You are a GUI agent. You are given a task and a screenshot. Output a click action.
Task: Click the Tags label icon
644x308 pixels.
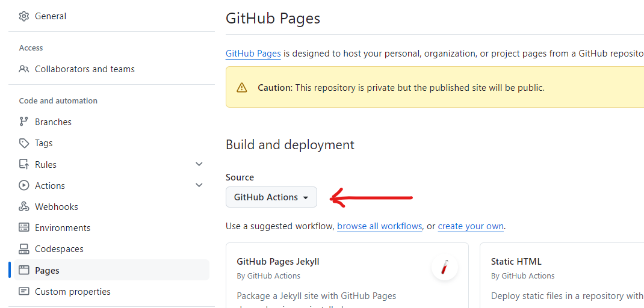pos(24,143)
